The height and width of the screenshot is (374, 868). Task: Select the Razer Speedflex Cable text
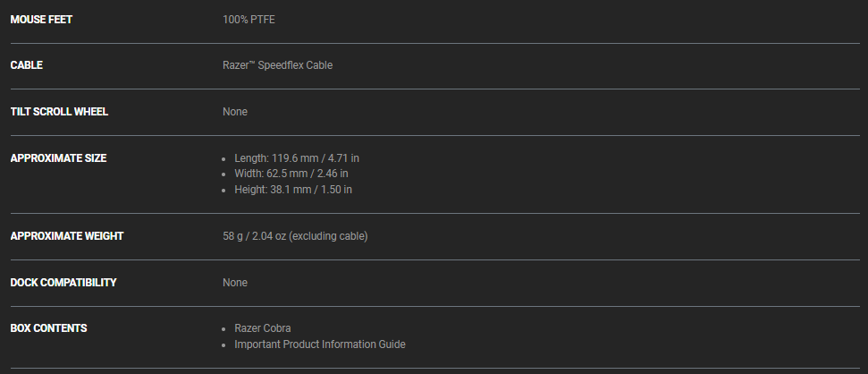(x=277, y=65)
